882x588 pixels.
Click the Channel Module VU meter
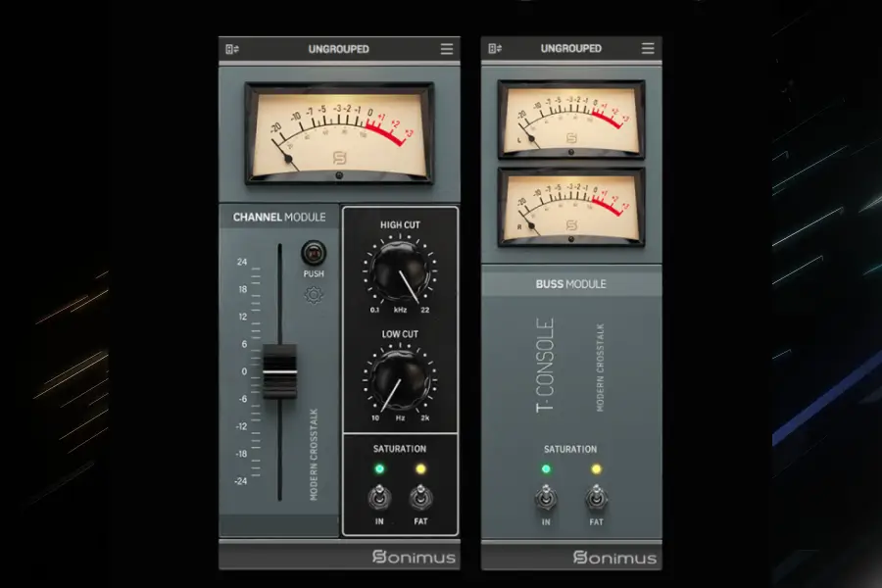pyautogui.click(x=339, y=133)
